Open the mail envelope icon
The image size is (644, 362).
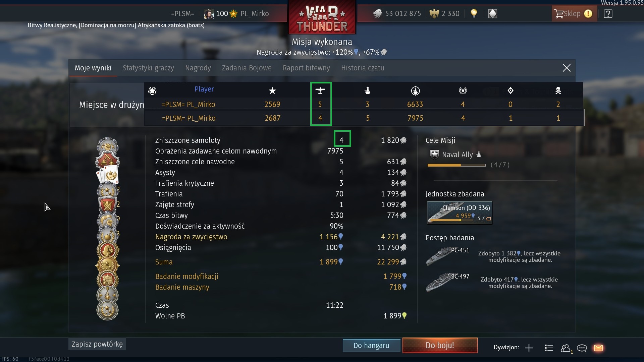tap(598, 348)
